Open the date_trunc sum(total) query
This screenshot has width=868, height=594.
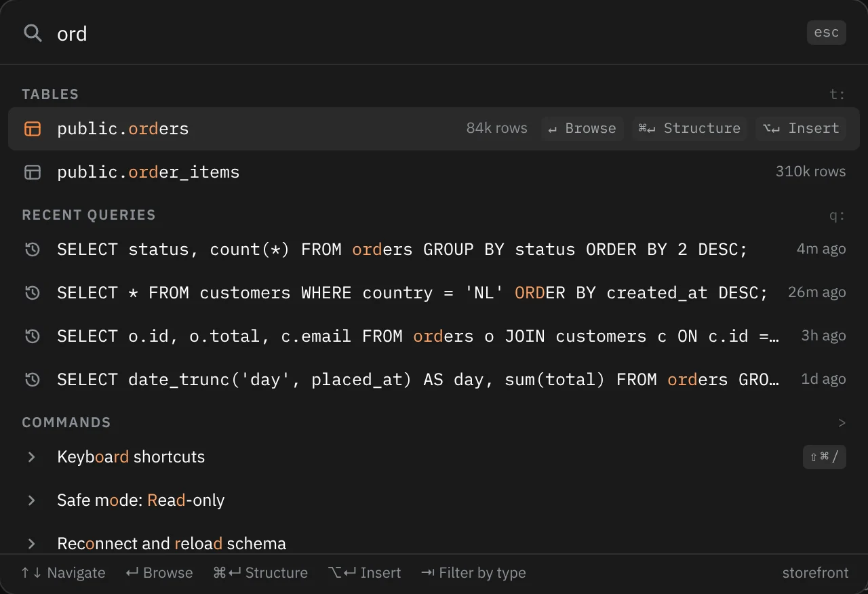coord(434,380)
